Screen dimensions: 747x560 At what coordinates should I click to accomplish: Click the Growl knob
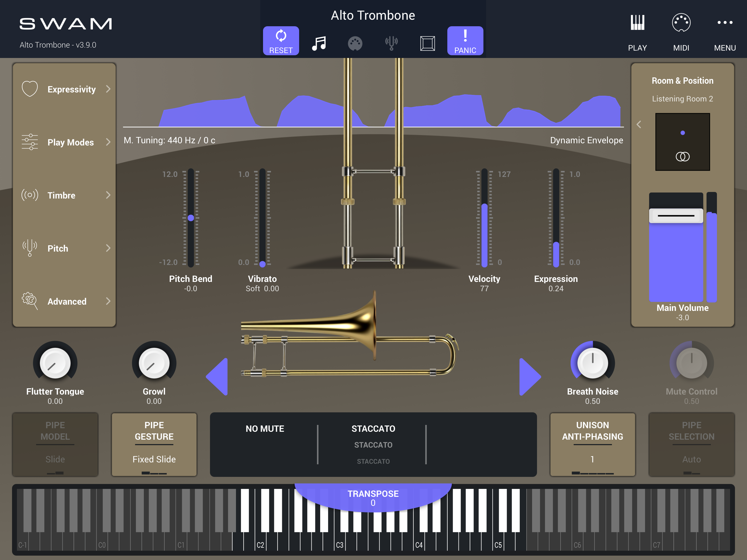click(154, 363)
